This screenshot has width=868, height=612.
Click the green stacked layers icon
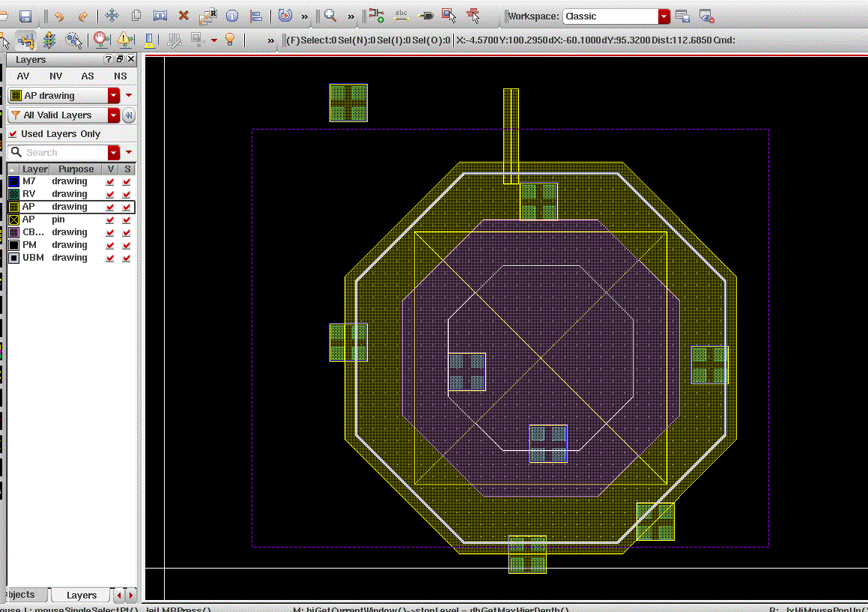49,40
